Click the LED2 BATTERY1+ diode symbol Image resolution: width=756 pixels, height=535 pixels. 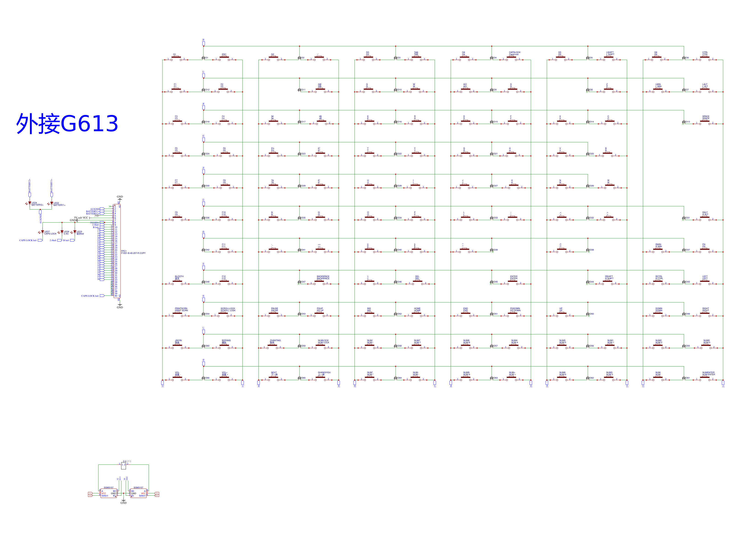[x=52, y=203]
